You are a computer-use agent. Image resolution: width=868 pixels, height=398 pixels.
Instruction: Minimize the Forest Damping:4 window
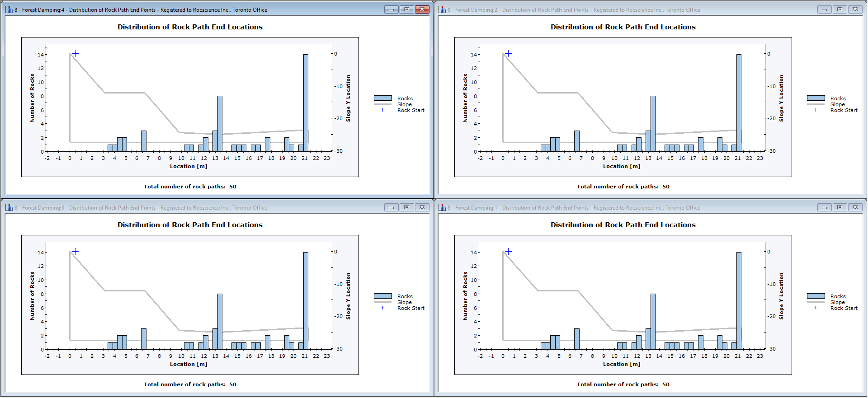391,9
